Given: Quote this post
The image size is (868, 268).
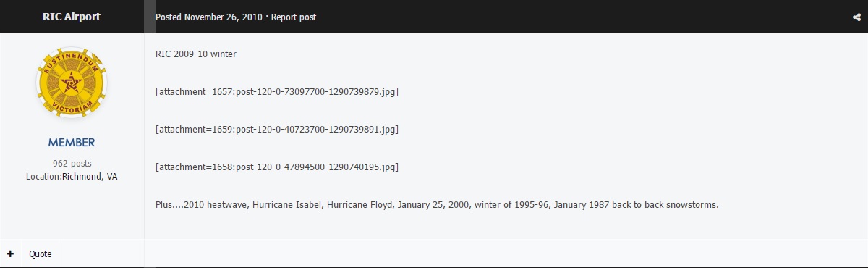Looking at the screenshot, I should coord(41,254).
